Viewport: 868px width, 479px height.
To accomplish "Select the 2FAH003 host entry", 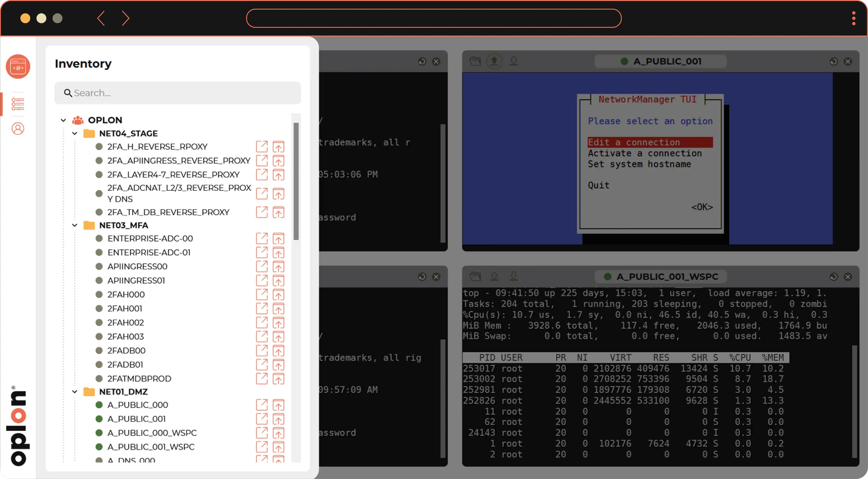I will [x=125, y=337].
